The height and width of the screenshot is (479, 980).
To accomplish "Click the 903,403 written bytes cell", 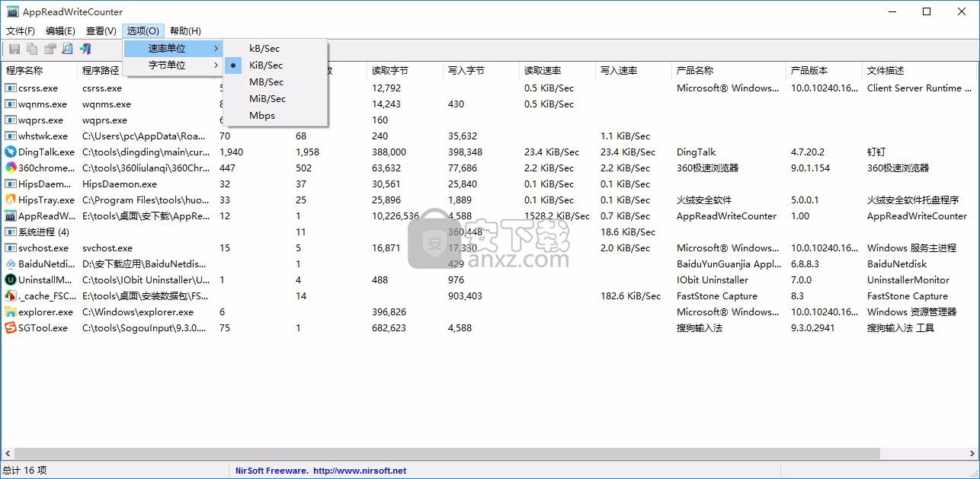I will coord(465,296).
